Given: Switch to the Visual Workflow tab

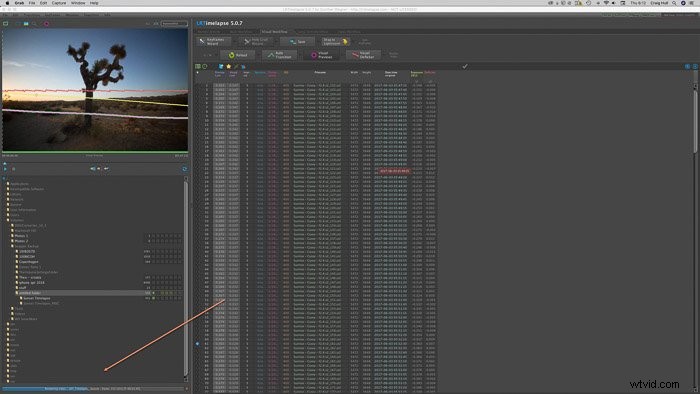Looking at the screenshot, I should 275,32.
